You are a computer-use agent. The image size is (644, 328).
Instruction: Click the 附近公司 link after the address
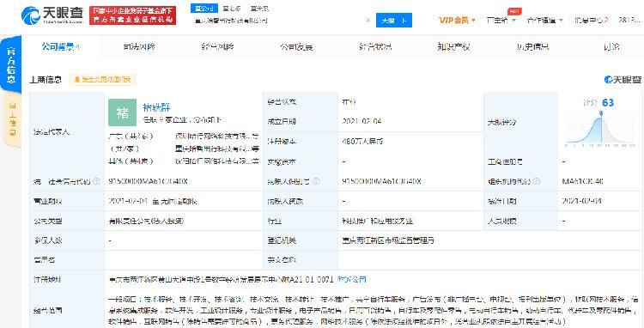point(351,280)
